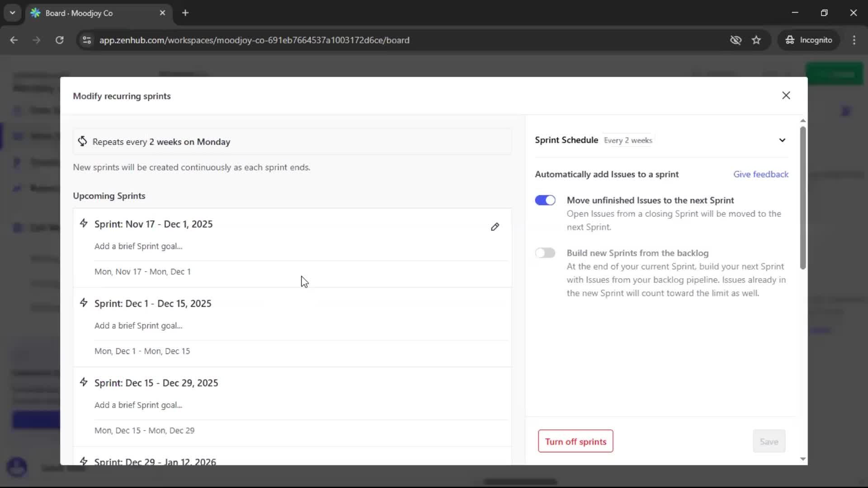Expand the Sprint Schedule Every 2 weeks dropdown
Viewport: 868px width, 488px height.
[x=783, y=140]
